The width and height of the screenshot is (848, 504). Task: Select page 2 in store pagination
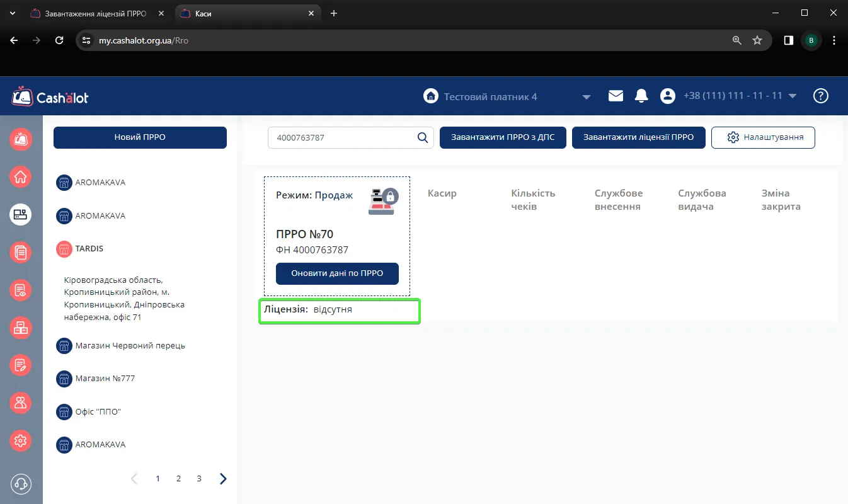pos(178,479)
